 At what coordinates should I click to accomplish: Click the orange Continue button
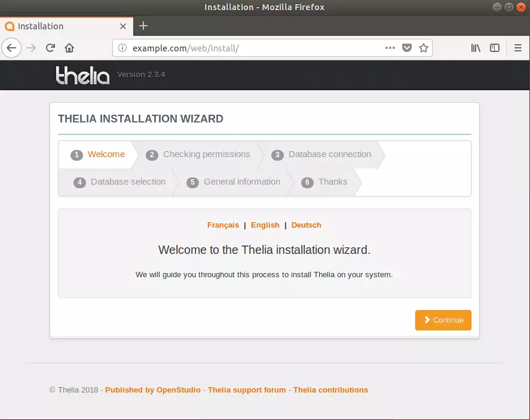coord(443,320)
